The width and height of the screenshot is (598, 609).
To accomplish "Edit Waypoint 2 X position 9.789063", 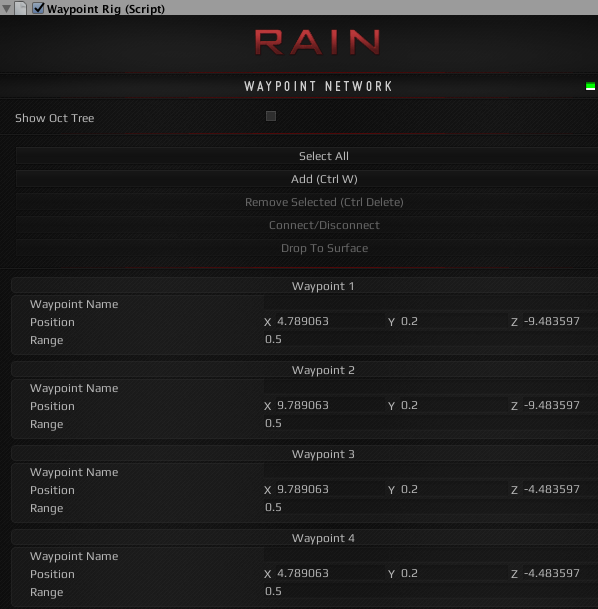I will click(330, 405).
